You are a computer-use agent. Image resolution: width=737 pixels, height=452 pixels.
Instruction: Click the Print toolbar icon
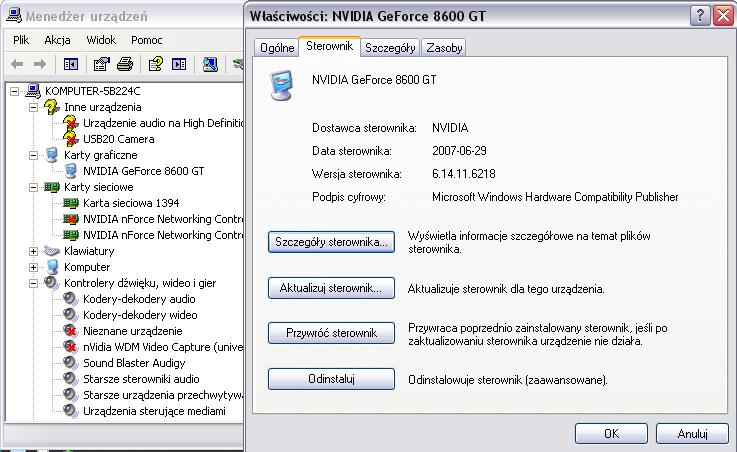pyautogui.click(x=125, y=64)
